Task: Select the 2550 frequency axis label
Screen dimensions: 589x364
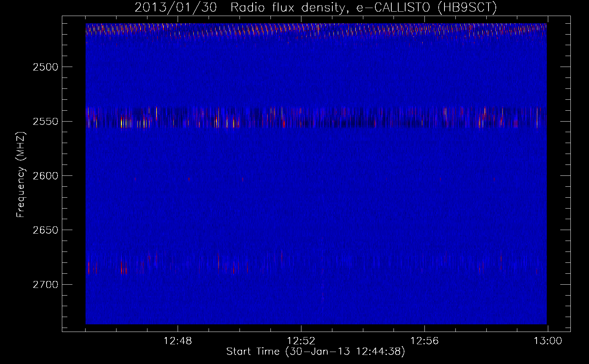Action: point(46,122)
